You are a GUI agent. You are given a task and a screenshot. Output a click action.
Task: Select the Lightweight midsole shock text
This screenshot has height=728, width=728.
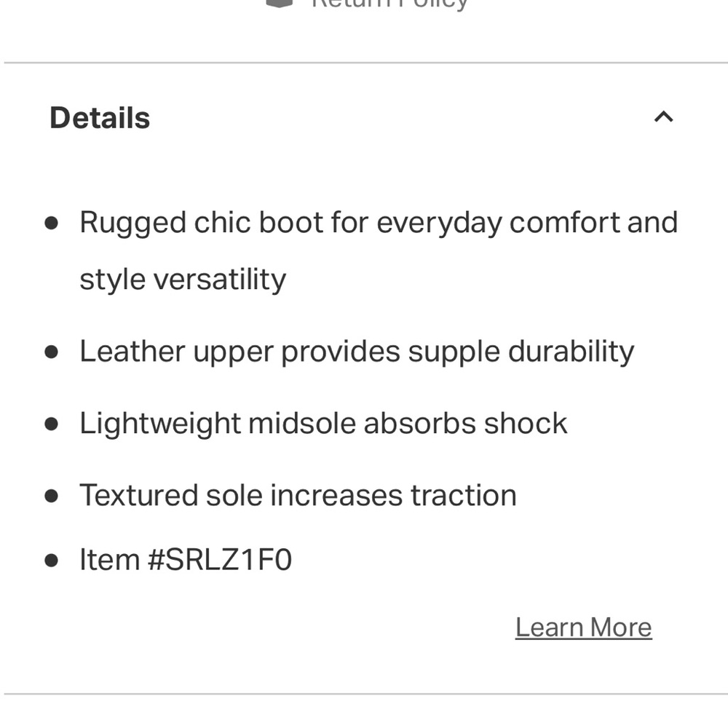pyautogui.click(x=323, y=424)
